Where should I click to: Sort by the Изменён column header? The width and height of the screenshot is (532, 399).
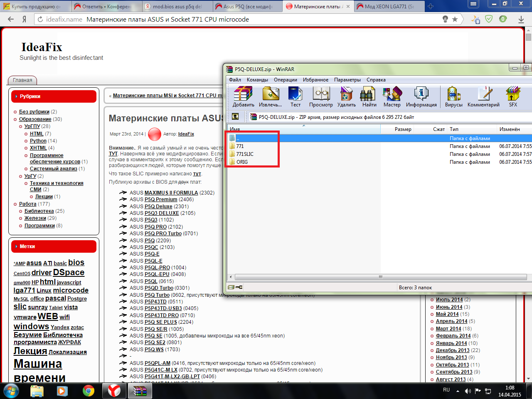click(x=515, y=129)
